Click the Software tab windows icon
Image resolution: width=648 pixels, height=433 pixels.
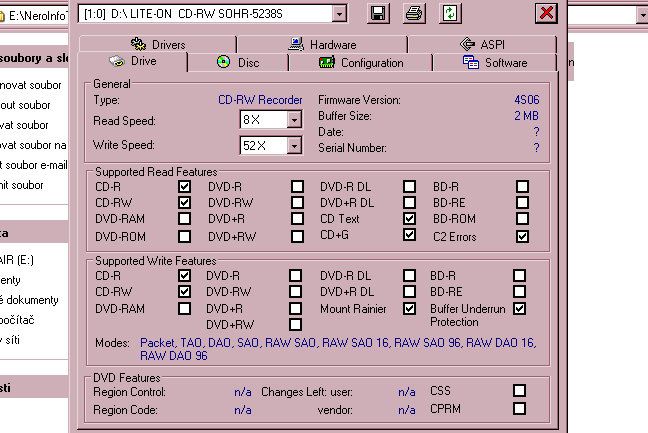coord(471,62)
